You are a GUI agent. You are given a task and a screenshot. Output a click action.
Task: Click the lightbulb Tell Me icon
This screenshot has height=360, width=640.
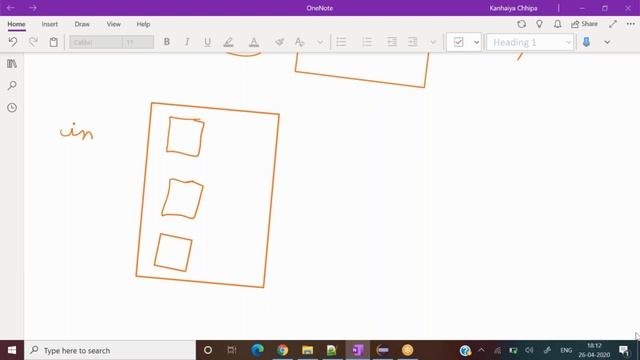pos(539,24)
